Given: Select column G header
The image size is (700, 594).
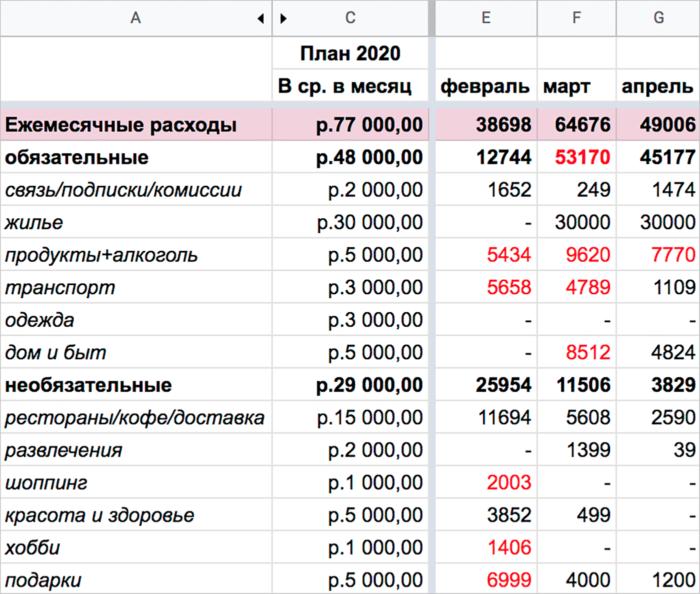Looking at the screenshot, I should 658,18.
